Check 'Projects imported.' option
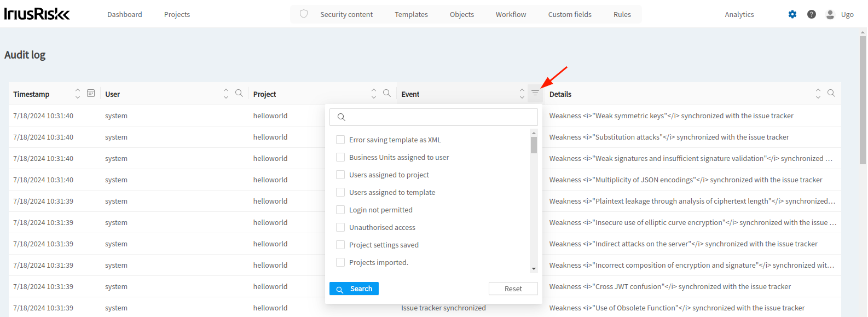The height and width of the screenshot is (317, 868). click(x=340, y=262)
